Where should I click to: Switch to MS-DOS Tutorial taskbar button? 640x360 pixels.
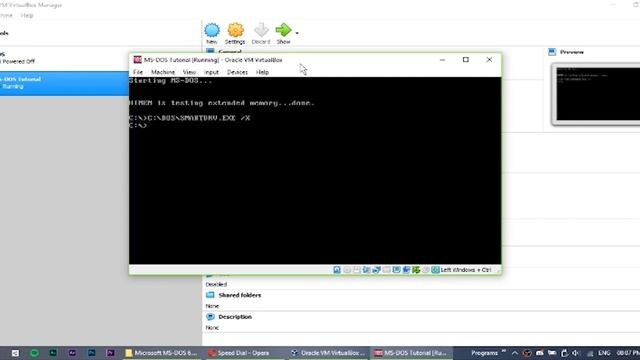411,353
